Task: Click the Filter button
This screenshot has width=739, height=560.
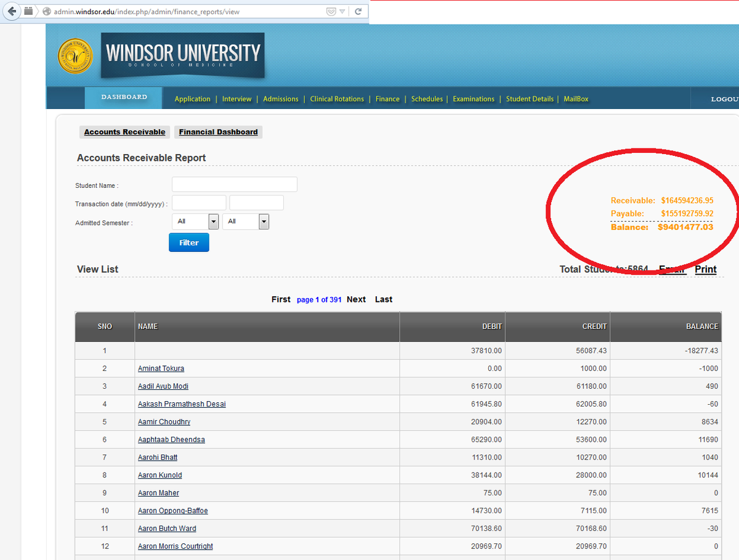Action: (x=189, y=243)
